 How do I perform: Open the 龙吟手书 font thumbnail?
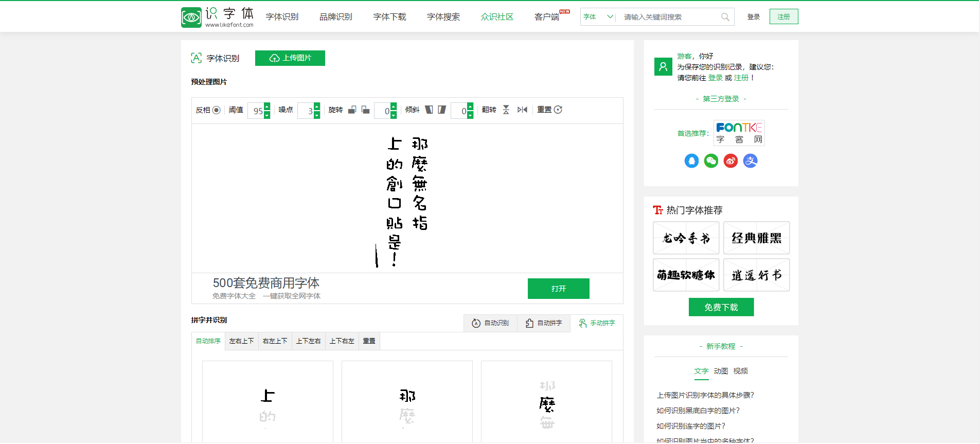pyautogui.click(x=686, y=238)
